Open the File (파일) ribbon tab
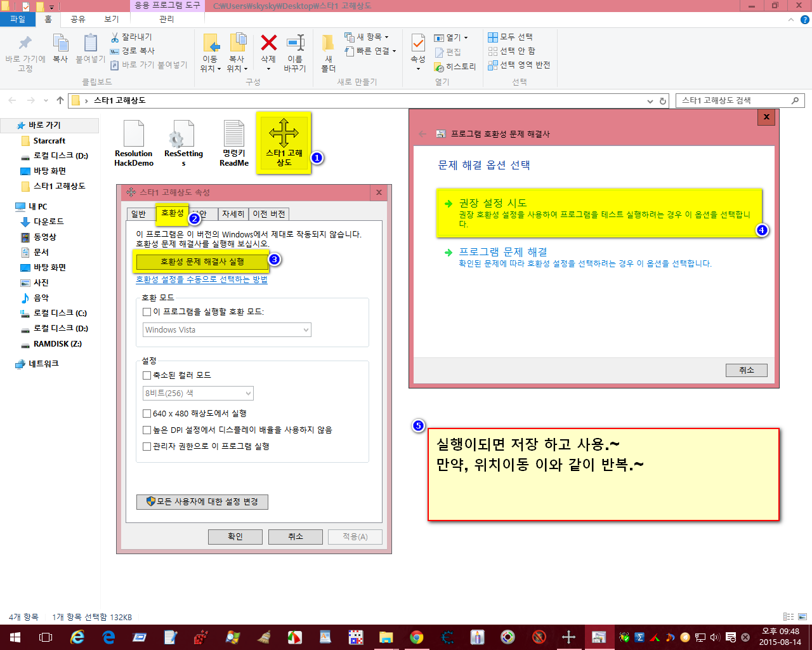Image resolution: width=812 pixels, height=650 pixels. [x=18, y=20]
